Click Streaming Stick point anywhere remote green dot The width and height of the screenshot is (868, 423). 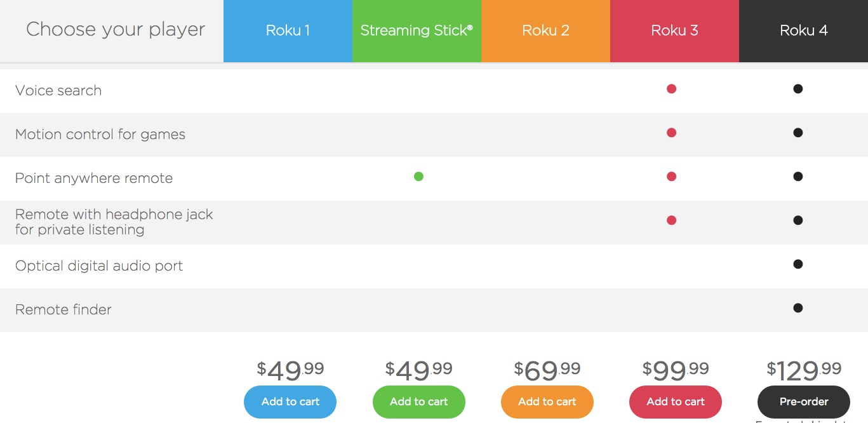(418, 177)
